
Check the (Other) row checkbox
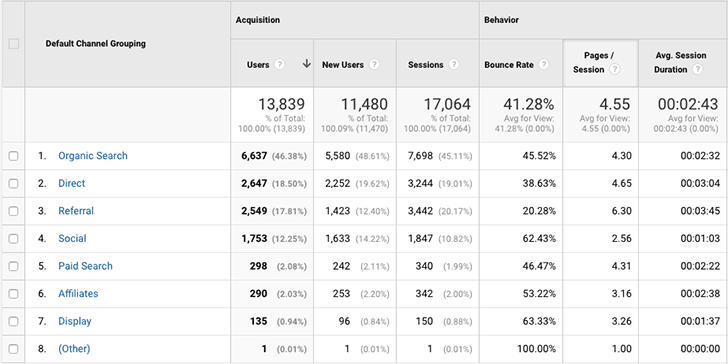(x=13, y=349)
